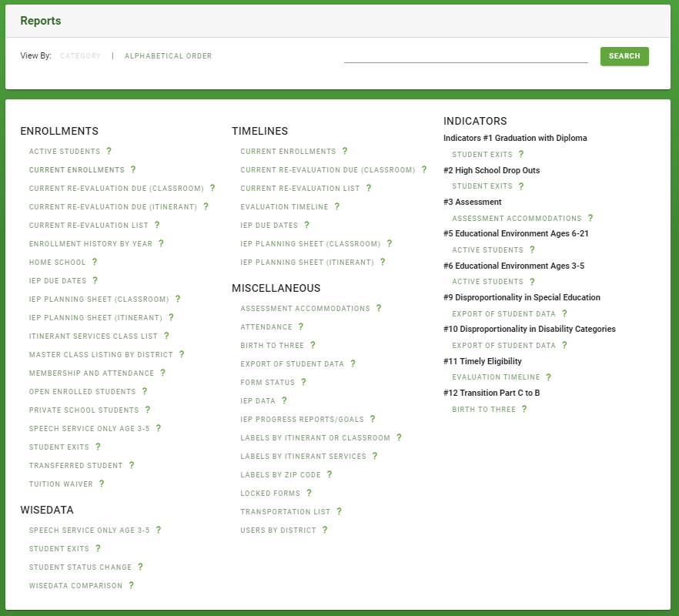Open Attendance report under Miscellaneous
The width and height of the screenshot is (679, 616).
pyautogui.click(x=266, y=327)
